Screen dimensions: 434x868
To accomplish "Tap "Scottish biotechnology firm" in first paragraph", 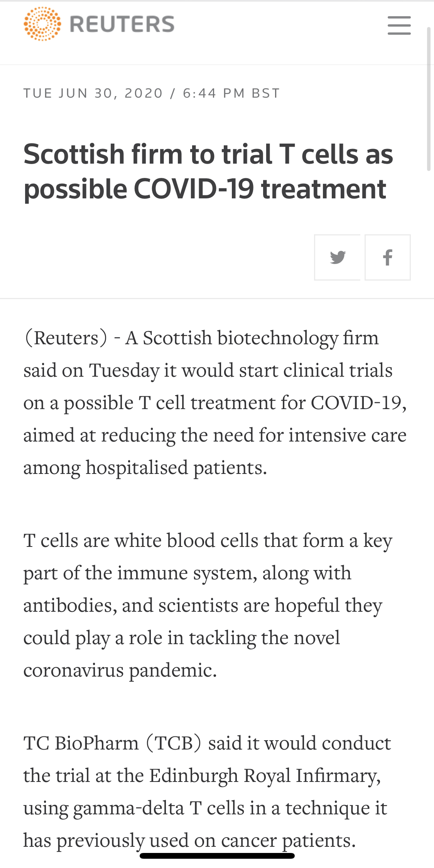I will pos(261,338).
